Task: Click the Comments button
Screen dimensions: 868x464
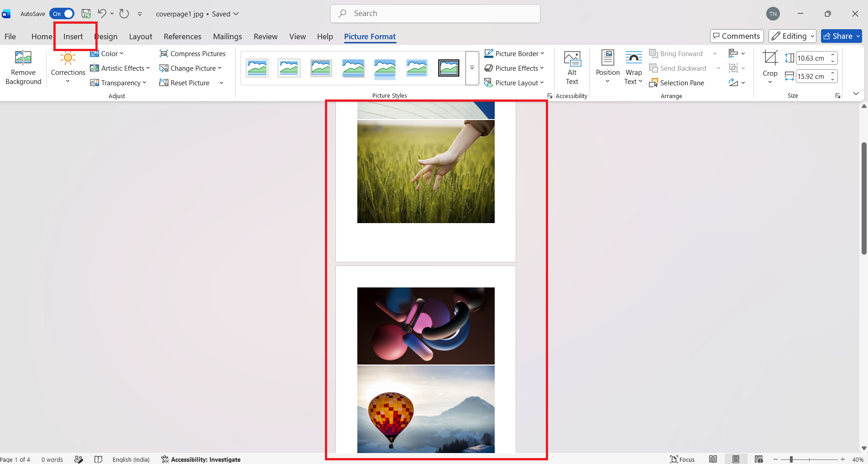Action: [x=737, y=36]
